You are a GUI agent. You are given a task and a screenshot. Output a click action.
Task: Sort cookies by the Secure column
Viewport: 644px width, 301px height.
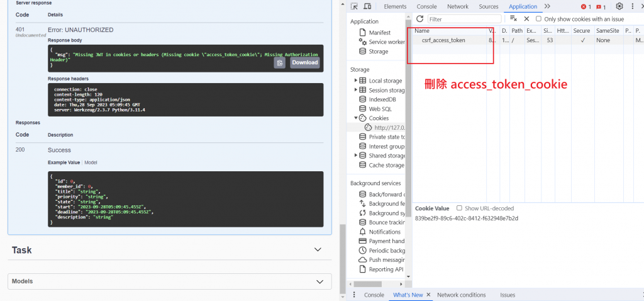tap(582, 31)
